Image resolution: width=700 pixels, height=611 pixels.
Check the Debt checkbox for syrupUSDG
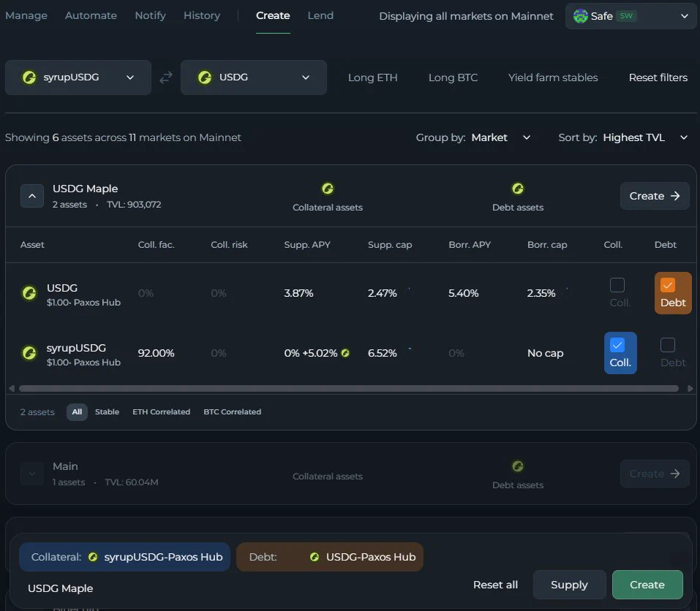[667, 345]
